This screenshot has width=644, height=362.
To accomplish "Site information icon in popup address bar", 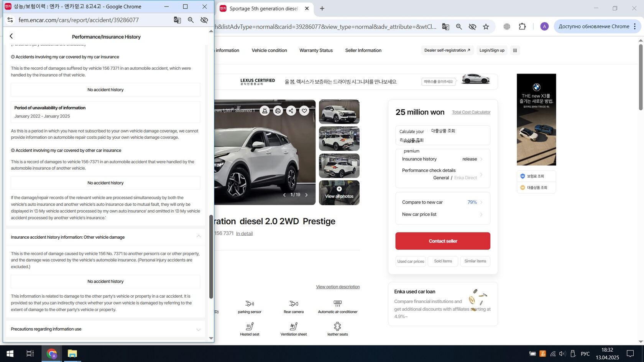I will (x=10, y=20).
